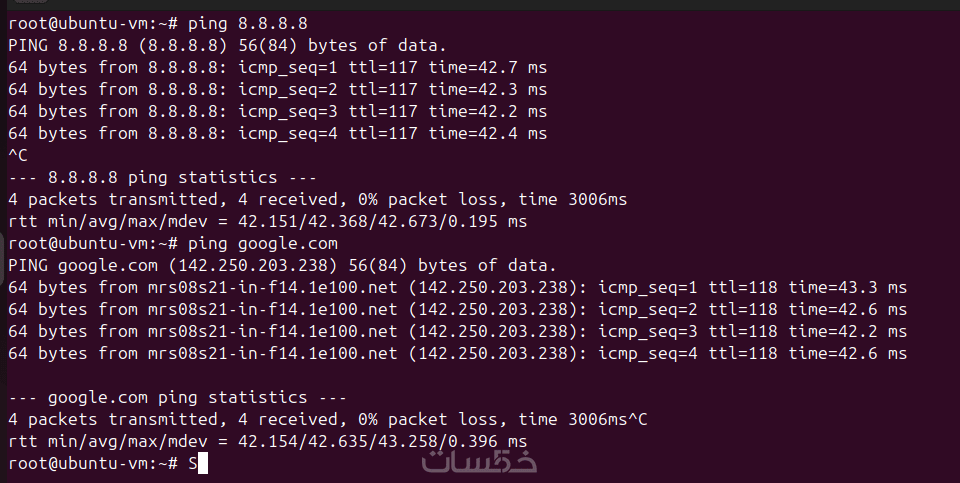Click the first root@ubuntu-vm prompt
This screenshot has height=483, width=960.
pos(92,23)
